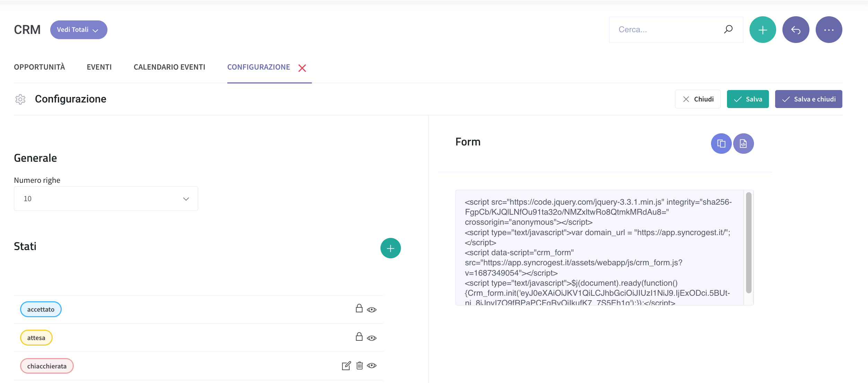Close the Configurazione tab with red X
The height and width of the screenshot is (383, 868).
coord(302,68)
